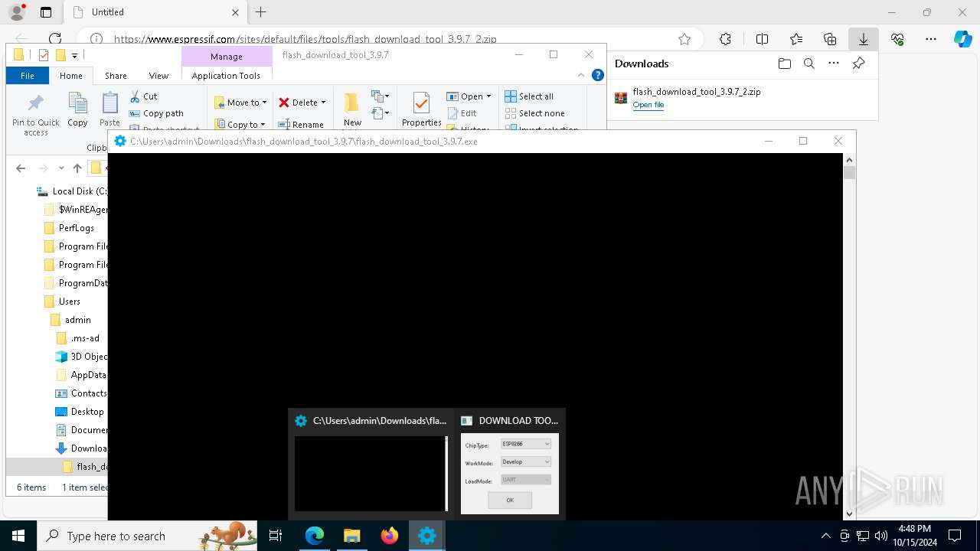Customize Quick Access Toolbar dropdown
Image resolution: width=980 pixels, height=551 pixels.
click(74, 55)
